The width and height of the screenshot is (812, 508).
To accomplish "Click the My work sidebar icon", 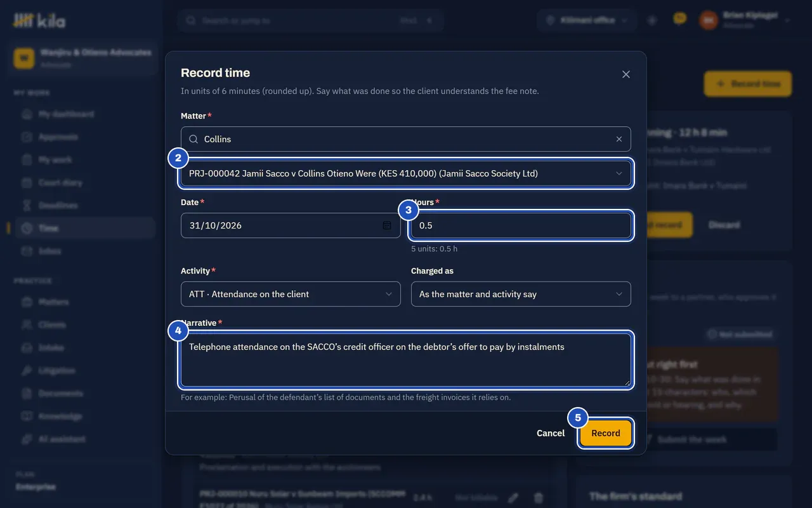I will tap(27, 160).
